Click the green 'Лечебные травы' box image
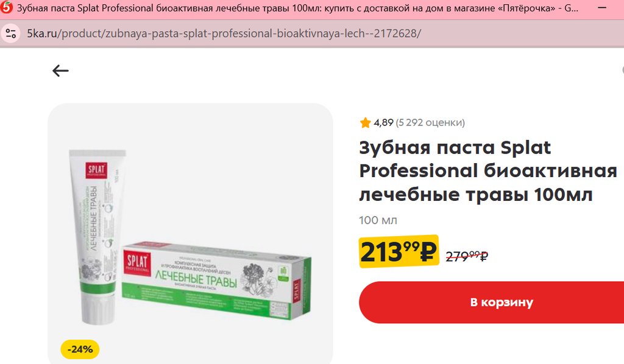The width and height of the screenshot is (624, 364). click(x=216, y=279)
